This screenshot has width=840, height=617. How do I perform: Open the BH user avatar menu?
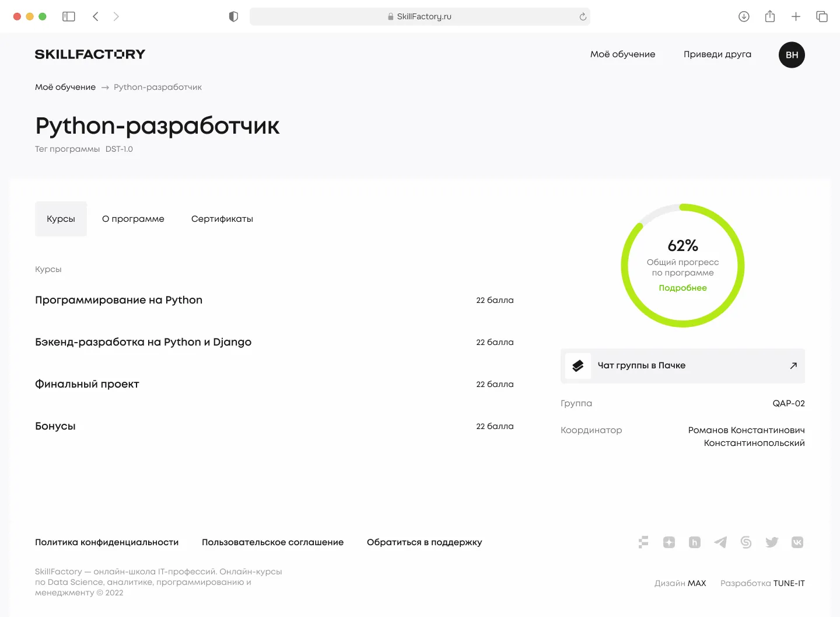coord(792,55)
